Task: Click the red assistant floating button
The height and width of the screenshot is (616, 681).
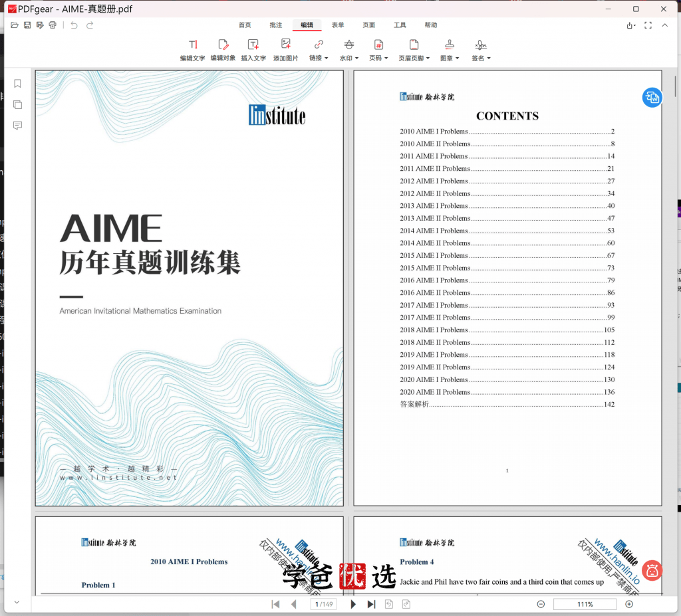Action: pos(652,571)
